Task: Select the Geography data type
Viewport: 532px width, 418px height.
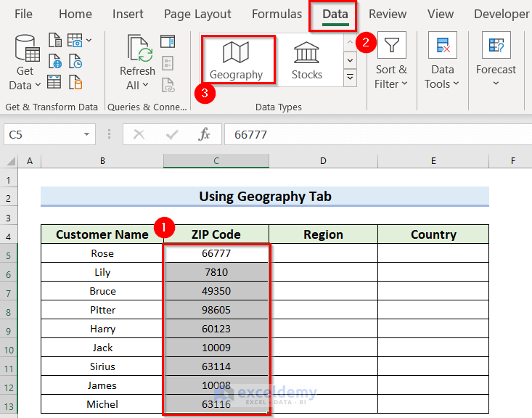Action: pos(236,60)
